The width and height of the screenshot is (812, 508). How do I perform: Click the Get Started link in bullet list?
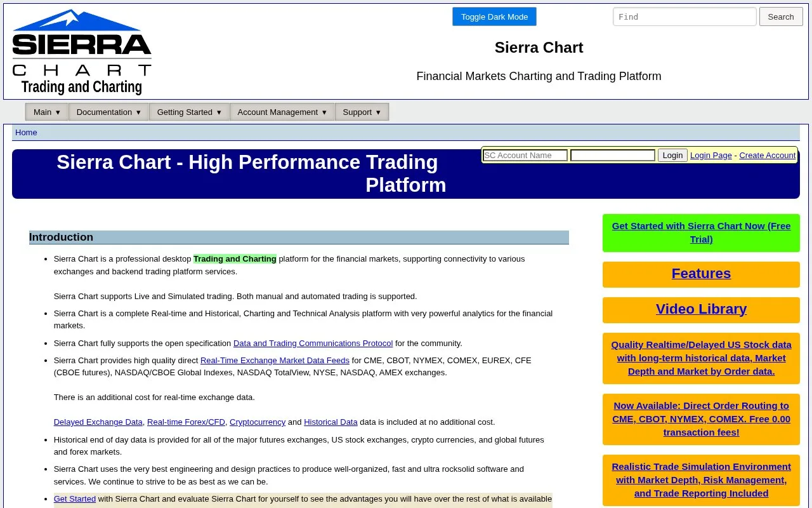coord(75,499)
